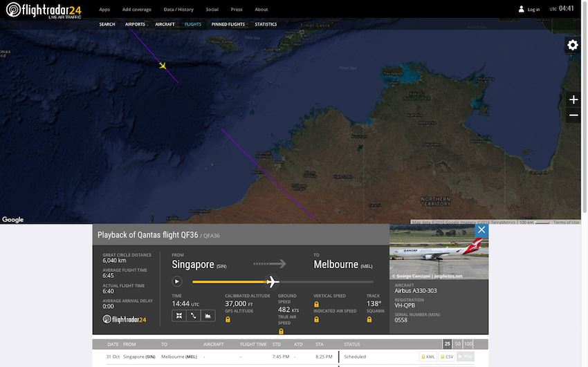588x367 pixels.
Task: Open the Apps menu
Action: (104, 10)
